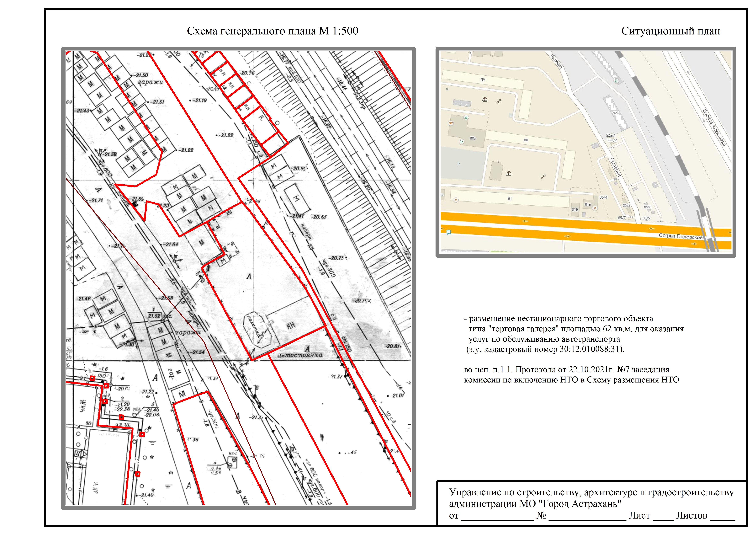The width and height of the screenshot is (756, 535).
Task: Click the coffee cup icon beside building 80a
Action: click(x=451, y=123)
